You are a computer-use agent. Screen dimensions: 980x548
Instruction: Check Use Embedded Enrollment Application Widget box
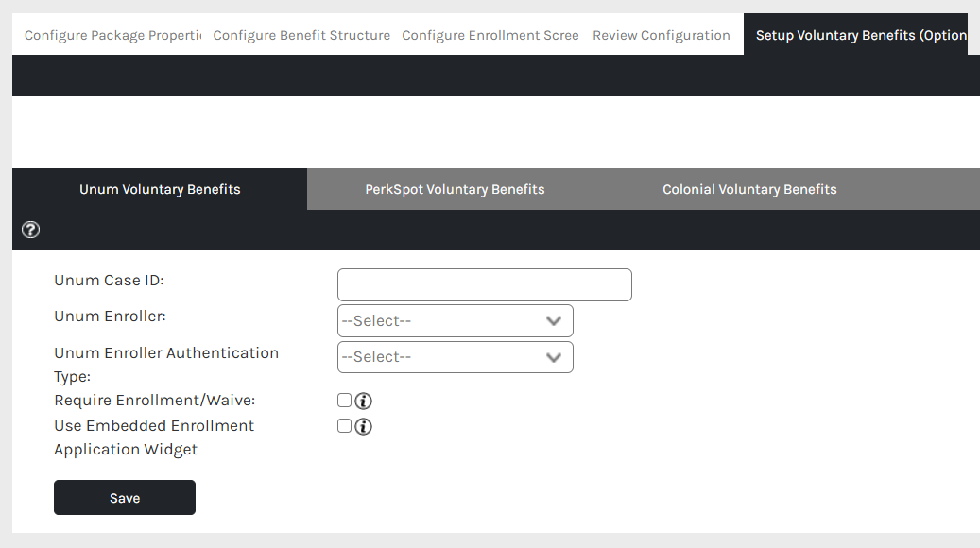[344, 425]
